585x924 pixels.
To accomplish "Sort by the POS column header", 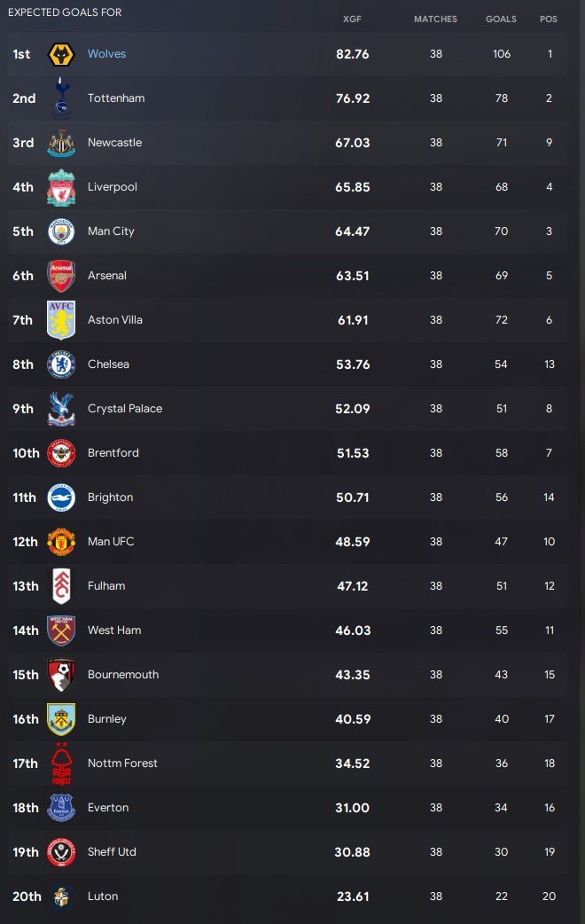I will 549,19.
